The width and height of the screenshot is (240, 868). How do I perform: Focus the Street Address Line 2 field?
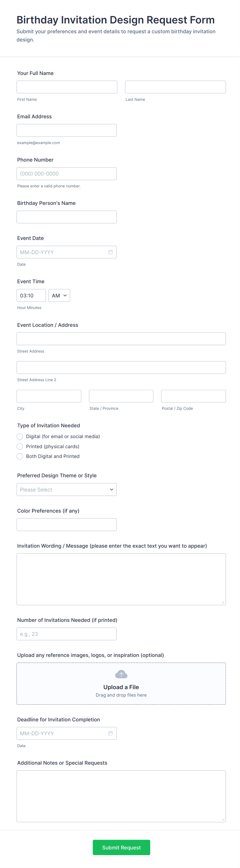pyautogui.click(x=121, y=367)
